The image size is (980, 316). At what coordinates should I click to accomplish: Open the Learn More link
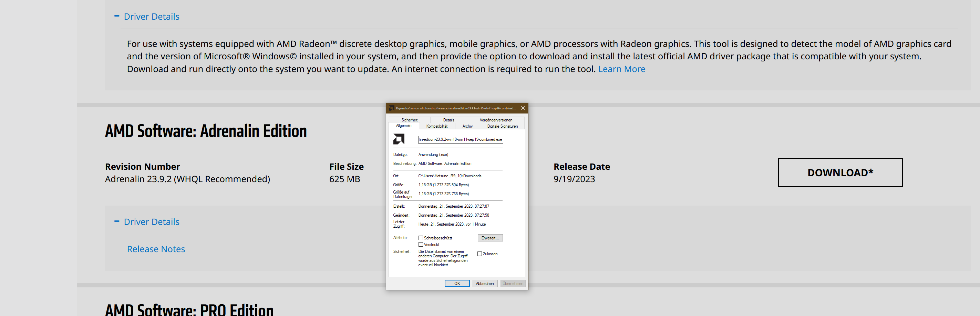coord(622,69)
